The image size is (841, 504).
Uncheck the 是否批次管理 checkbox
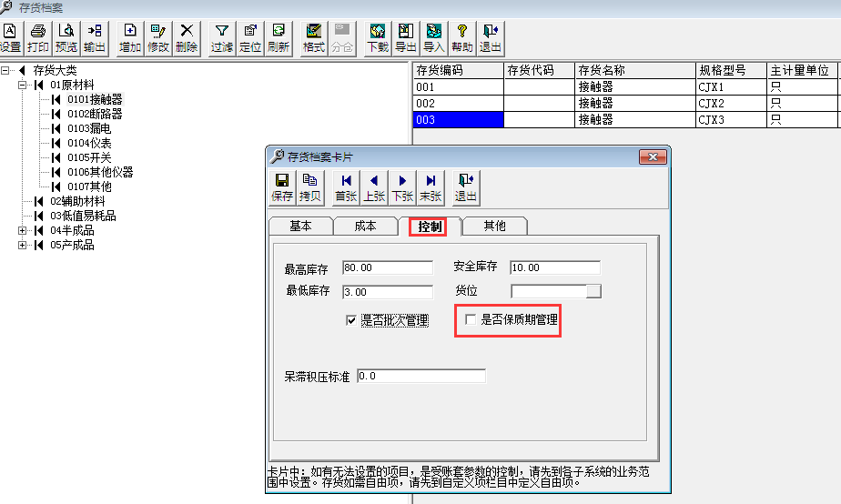pyautogui.click(x=351, y=320)
